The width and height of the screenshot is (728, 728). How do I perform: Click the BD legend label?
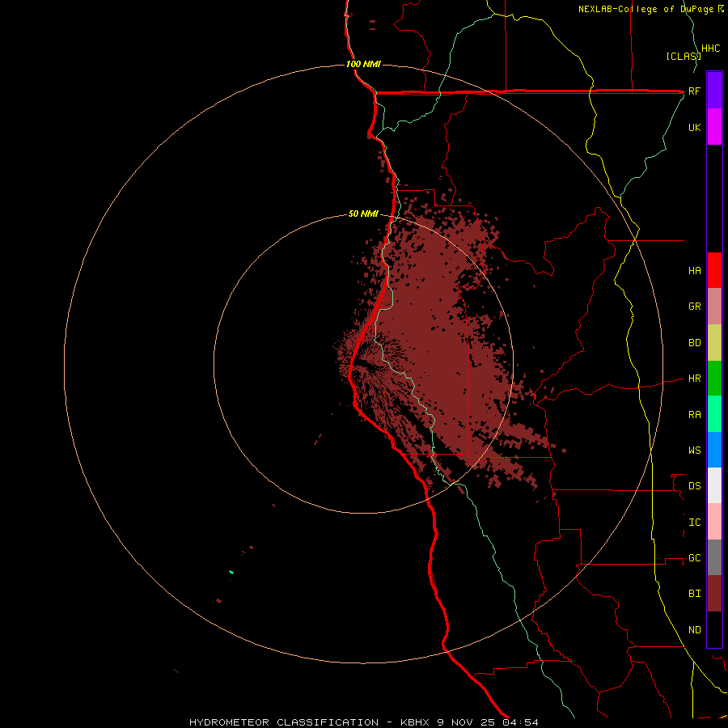[x=695, y=343]
